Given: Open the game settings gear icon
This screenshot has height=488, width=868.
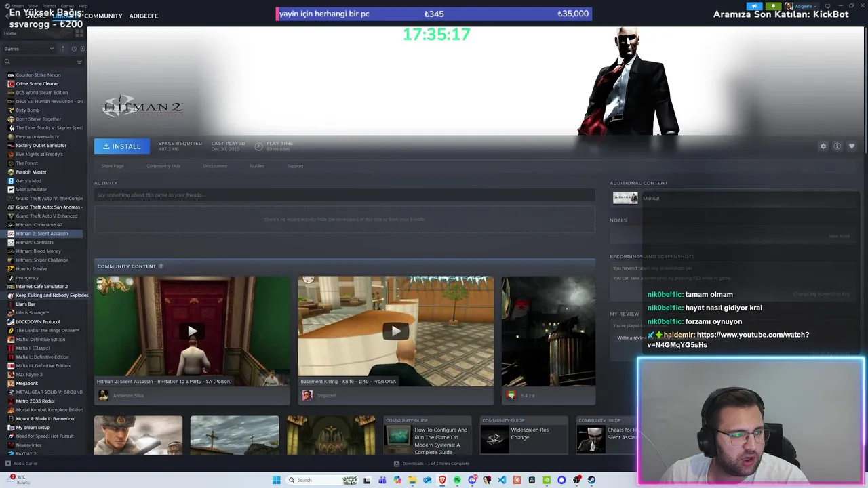Looking at the screenshot, I should (x=823, y=146).
